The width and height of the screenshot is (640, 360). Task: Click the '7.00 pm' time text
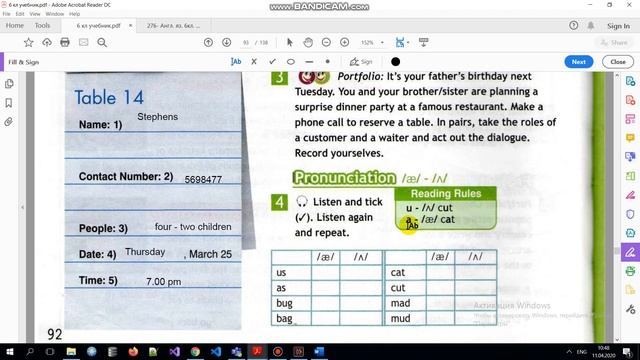[164, 282]
